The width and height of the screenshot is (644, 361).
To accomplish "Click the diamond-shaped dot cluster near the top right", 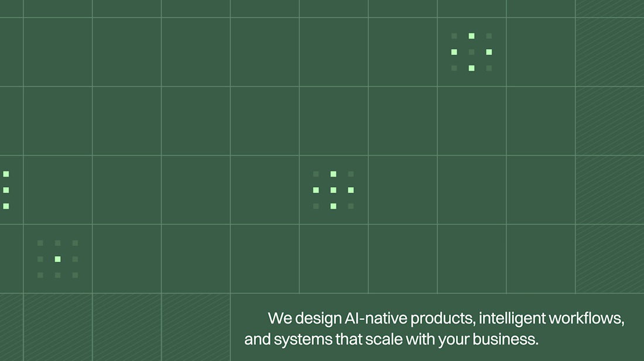I will [x=471, y=52].
